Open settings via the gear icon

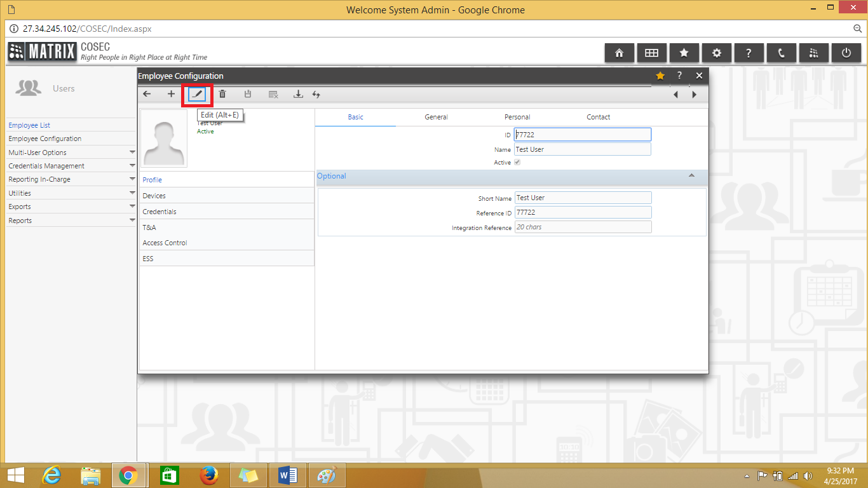[x=717, y=53]
